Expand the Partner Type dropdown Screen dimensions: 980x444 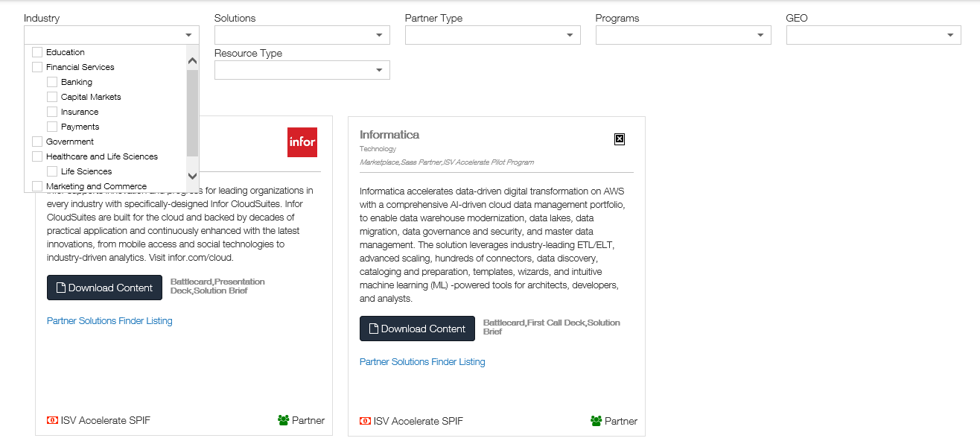pyautogui.click(x=493, y=35)
